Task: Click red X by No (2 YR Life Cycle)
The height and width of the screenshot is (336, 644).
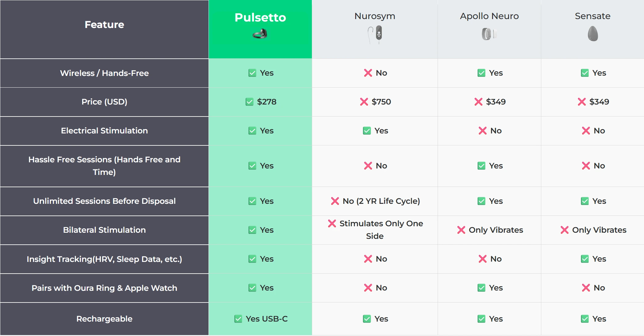Action: pos(335,201)
